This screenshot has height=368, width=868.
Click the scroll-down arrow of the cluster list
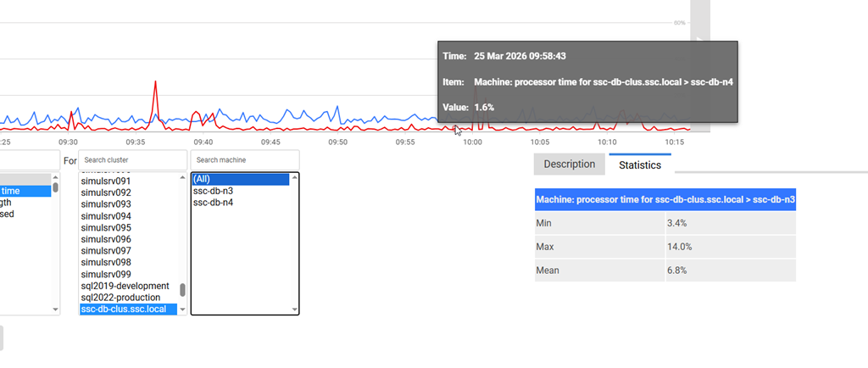(182, 310)
